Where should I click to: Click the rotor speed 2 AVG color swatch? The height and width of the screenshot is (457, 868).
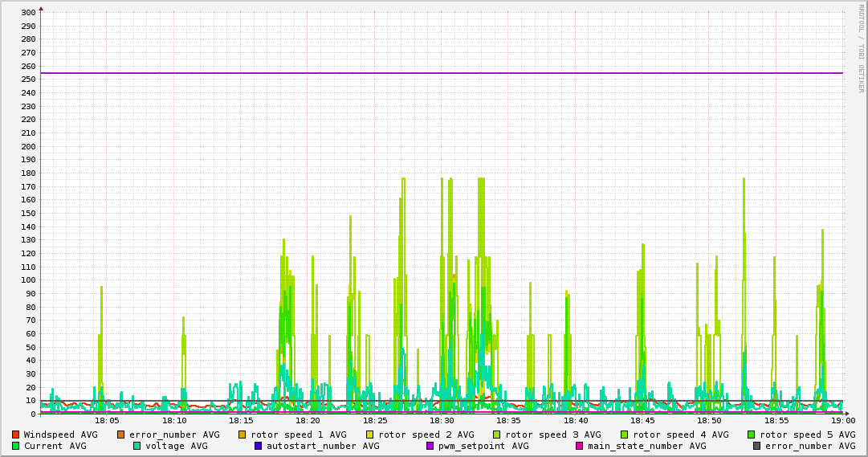(370, 435)
